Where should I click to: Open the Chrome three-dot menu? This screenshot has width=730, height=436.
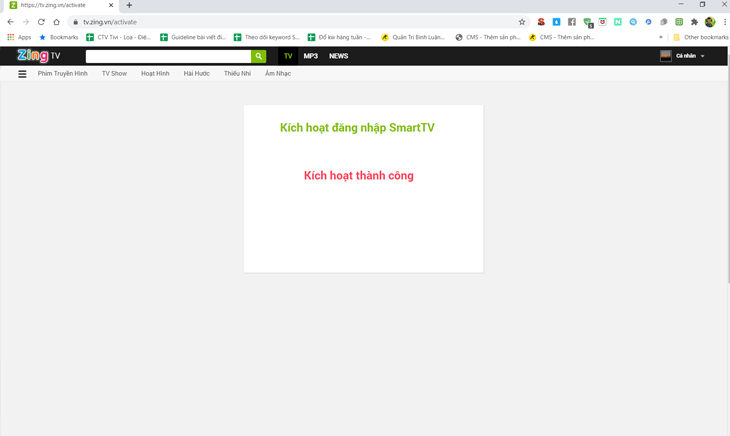point(725,22)
